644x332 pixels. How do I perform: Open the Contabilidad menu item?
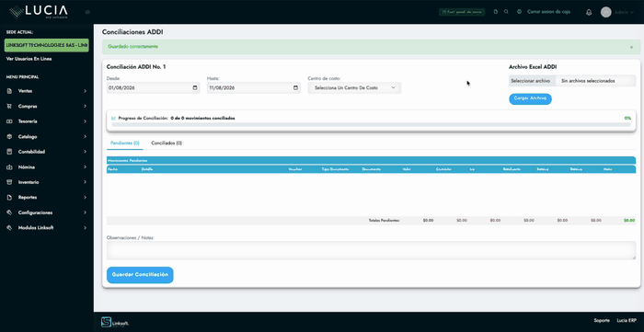[x=47, y=152]
